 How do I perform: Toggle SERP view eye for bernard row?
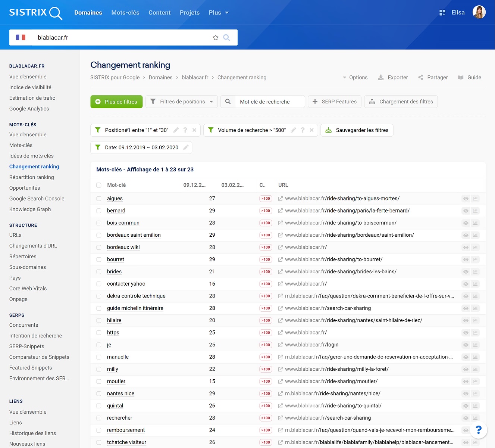pyautogui.click(x=466, y=211)
